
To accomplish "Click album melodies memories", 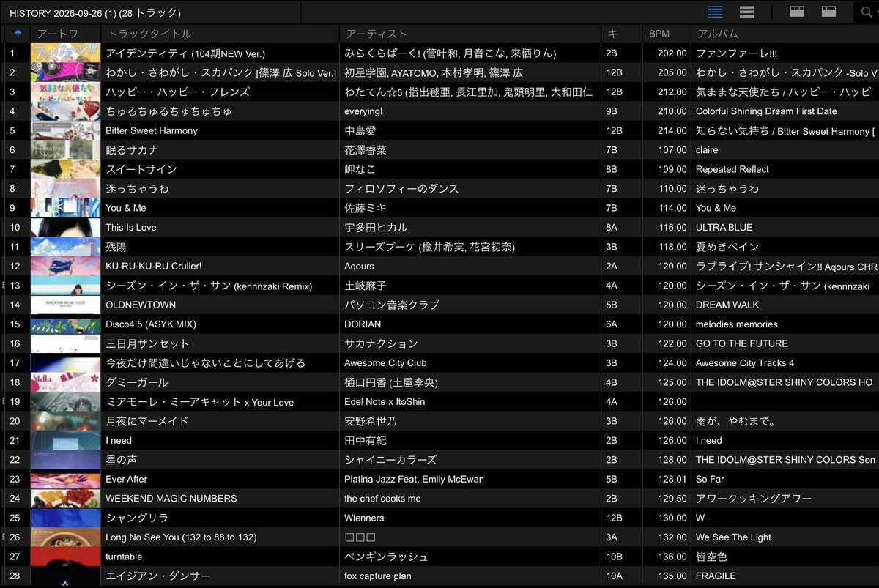I will [737, 324].
